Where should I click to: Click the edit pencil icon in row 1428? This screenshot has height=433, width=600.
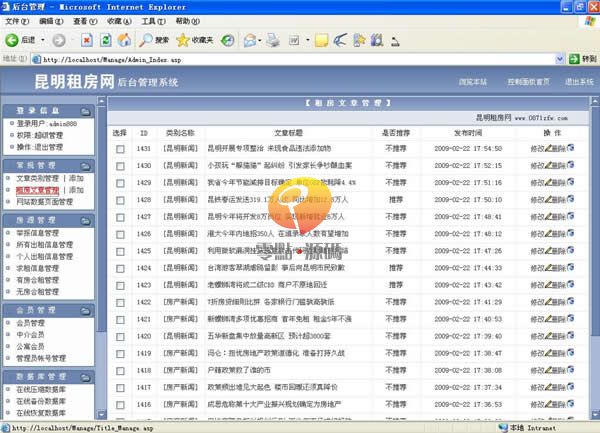point(548,199)
